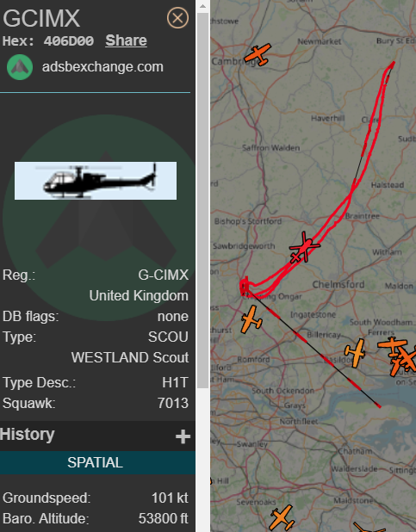The image size is (416, 532).
Task: Click the adsbexchange.com green logo icon
Action: click(20, 67)
